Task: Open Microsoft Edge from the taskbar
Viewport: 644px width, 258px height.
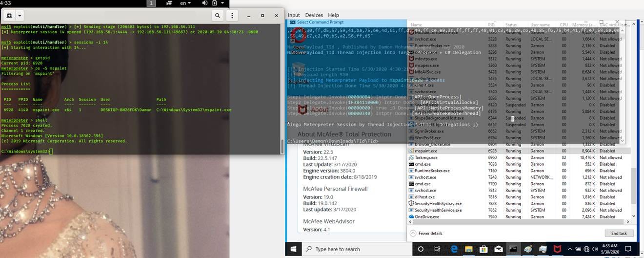Action: pos(454,249)
